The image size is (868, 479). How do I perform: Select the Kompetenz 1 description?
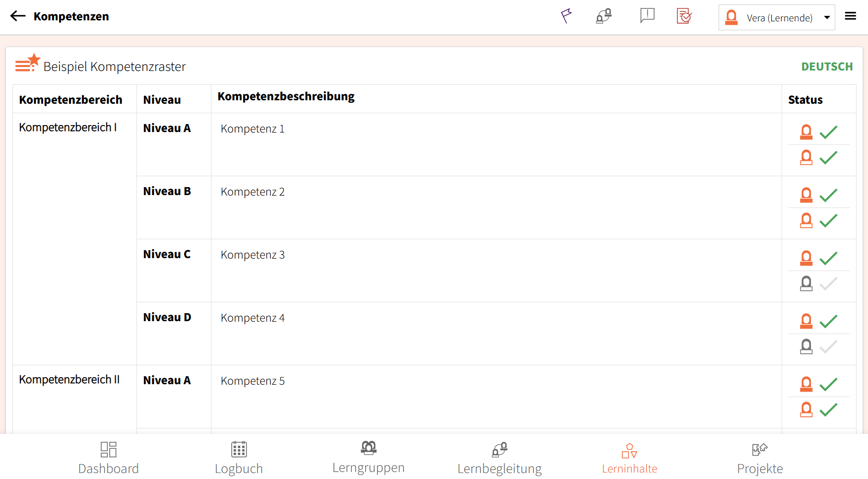[x=253, y=129]
